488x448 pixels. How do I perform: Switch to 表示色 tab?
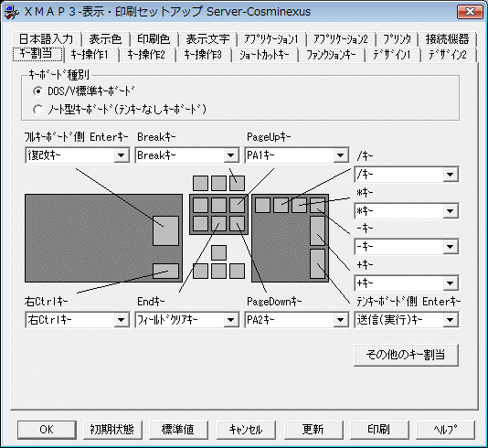click(x=105, y=39)
